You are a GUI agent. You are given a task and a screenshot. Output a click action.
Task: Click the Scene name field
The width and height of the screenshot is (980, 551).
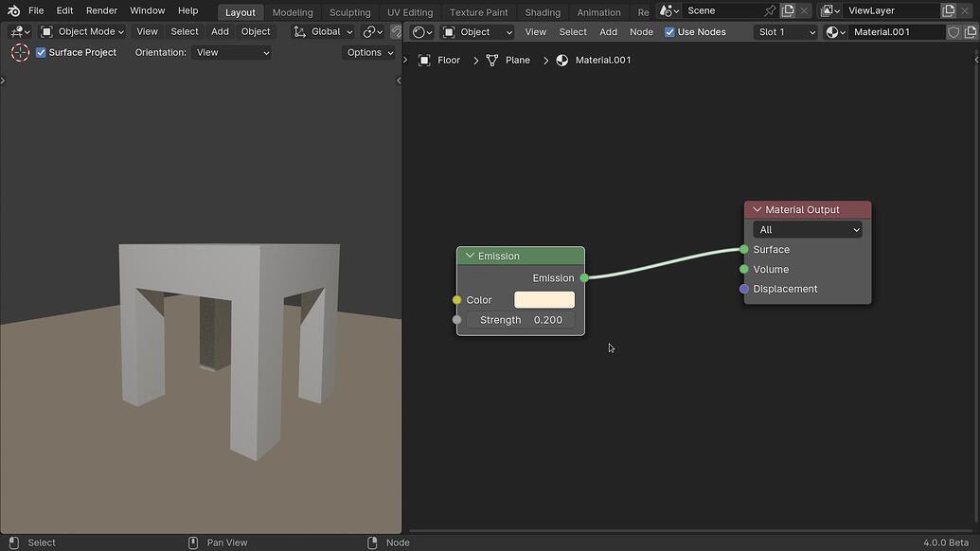click(x=722, y=10)
